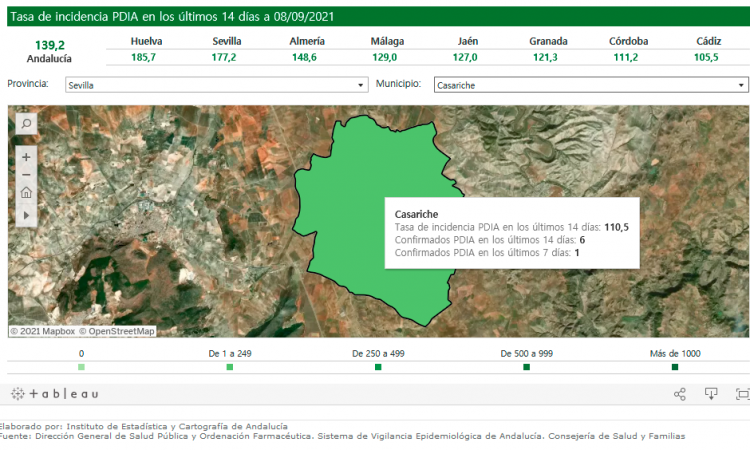
Task: Expand map tools arrow button
Action: pyautogui.click(x=26, y=214)
